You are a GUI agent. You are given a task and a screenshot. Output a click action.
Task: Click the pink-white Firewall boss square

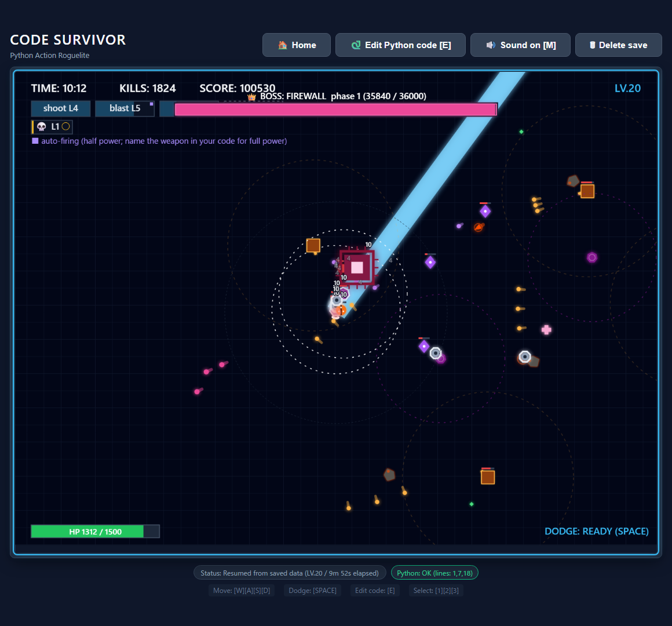pyautogui.click(x=357, y=268)
